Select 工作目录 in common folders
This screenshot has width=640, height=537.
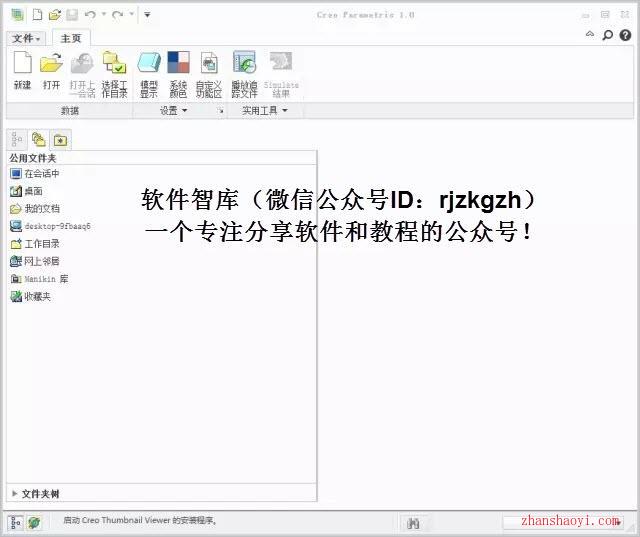(x=35, y=244)
